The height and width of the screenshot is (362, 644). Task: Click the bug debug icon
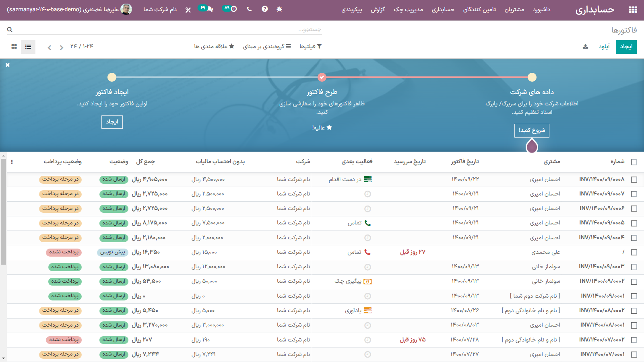click(279, 9)
